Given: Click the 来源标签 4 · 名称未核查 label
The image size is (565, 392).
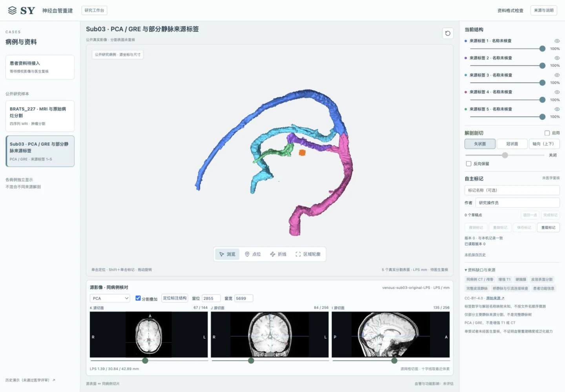Looking at the screenshot, I should [x=491, y=92].
